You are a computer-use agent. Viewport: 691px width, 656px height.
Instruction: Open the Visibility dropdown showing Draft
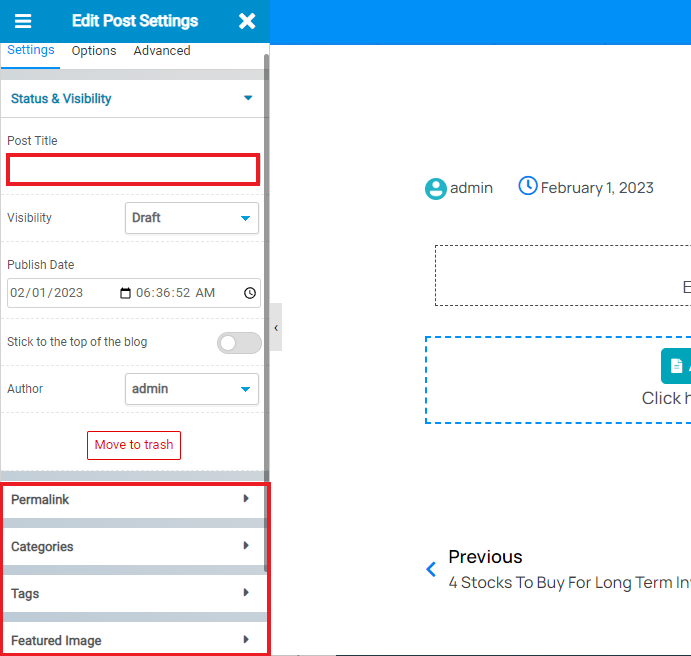[x=192, y=218]
